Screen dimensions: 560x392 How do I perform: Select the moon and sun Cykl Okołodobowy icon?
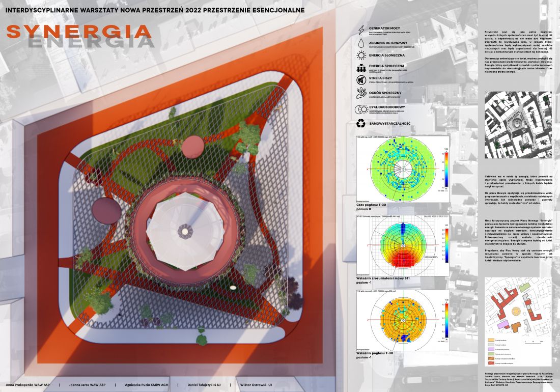(x=361, y=109)
